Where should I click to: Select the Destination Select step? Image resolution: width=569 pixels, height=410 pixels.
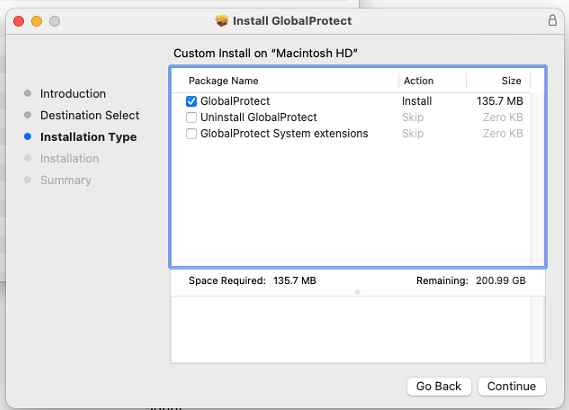pos(90,115)
